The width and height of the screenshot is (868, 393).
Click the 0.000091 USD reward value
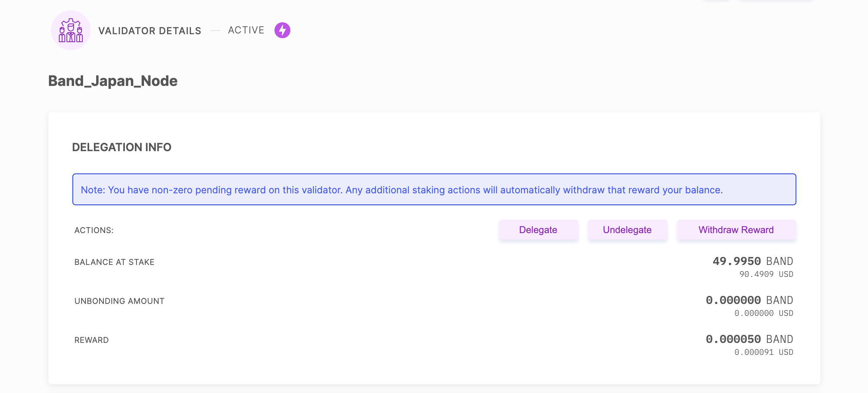(764, 352)
